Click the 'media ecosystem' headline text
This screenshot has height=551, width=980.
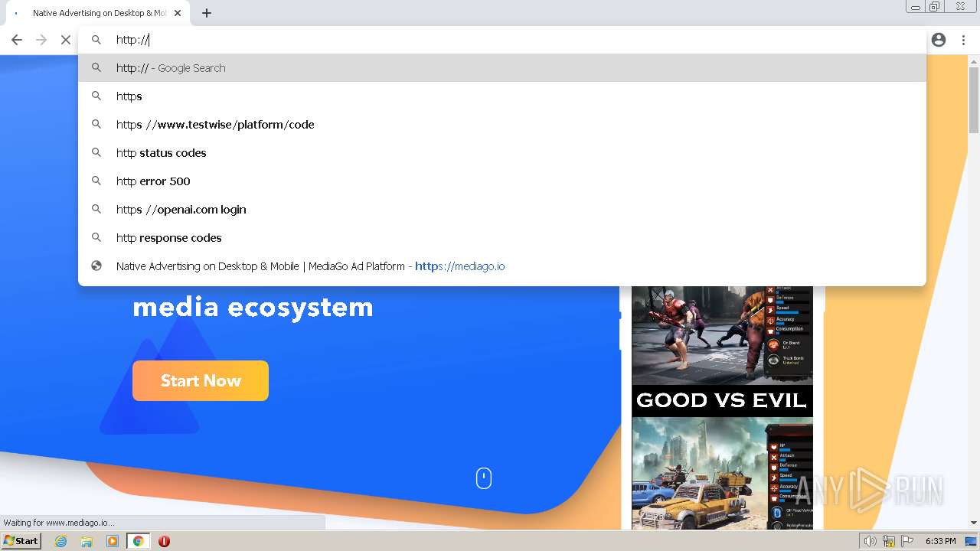tap(253, 307)
